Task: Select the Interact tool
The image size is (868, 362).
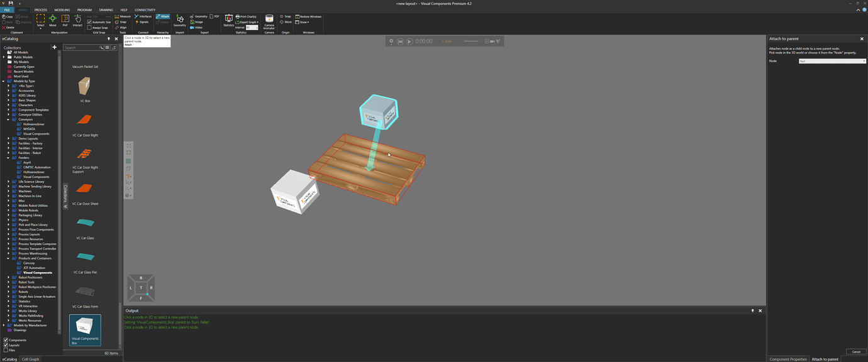Action: 77,19
